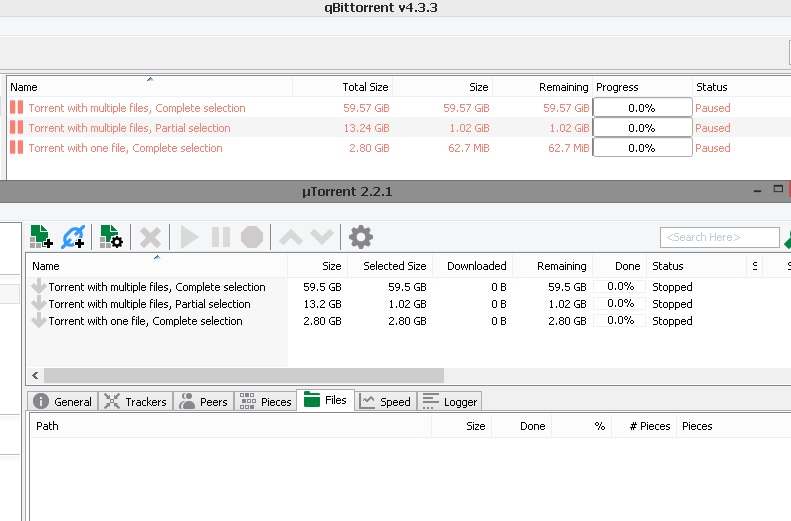Screen dimensions: 791x521
Task: Open the Trackers tab
Action: (136, 401)
